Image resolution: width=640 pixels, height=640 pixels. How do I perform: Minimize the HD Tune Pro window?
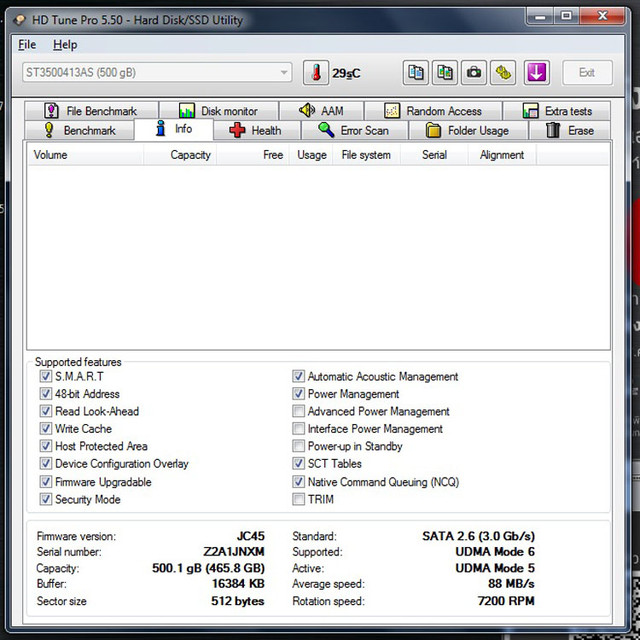(x=540, y=16)
